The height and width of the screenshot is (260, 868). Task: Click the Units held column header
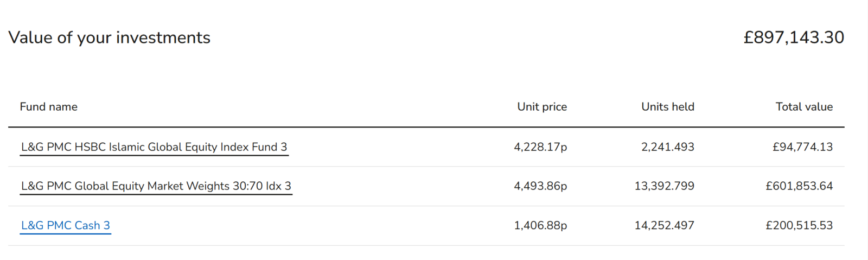[667, 107]
